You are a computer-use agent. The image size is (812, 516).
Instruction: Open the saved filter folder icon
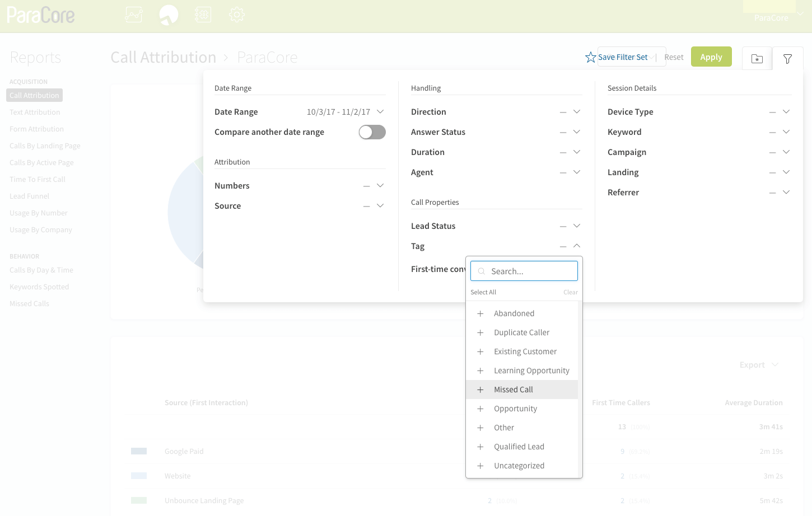click(757, 58)
